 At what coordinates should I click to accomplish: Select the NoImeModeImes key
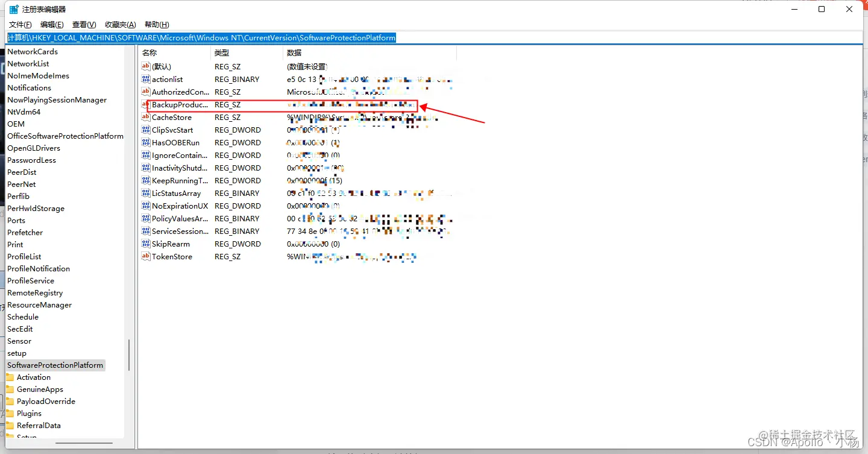coord(38,75)
